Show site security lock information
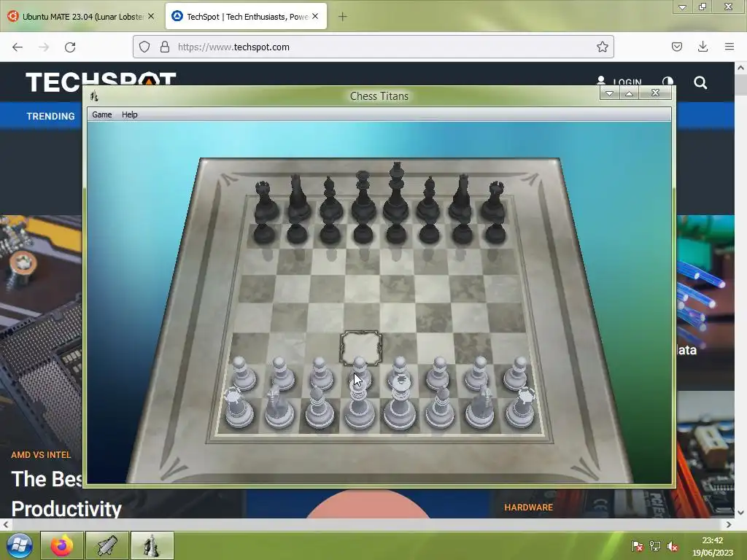The width and height of the screenshot is (747, 560). (x=165, y=47)
